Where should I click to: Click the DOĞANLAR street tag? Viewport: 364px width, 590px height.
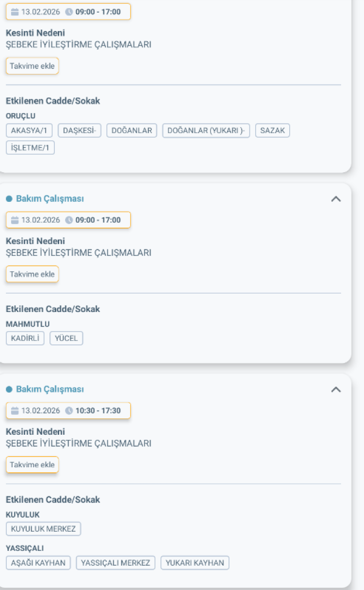coord(132,130)
